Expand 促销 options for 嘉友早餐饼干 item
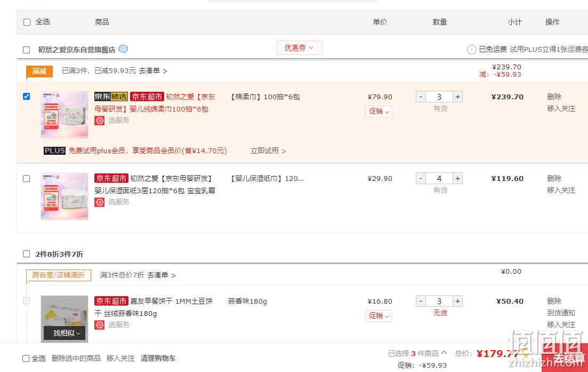 [378, 316]
